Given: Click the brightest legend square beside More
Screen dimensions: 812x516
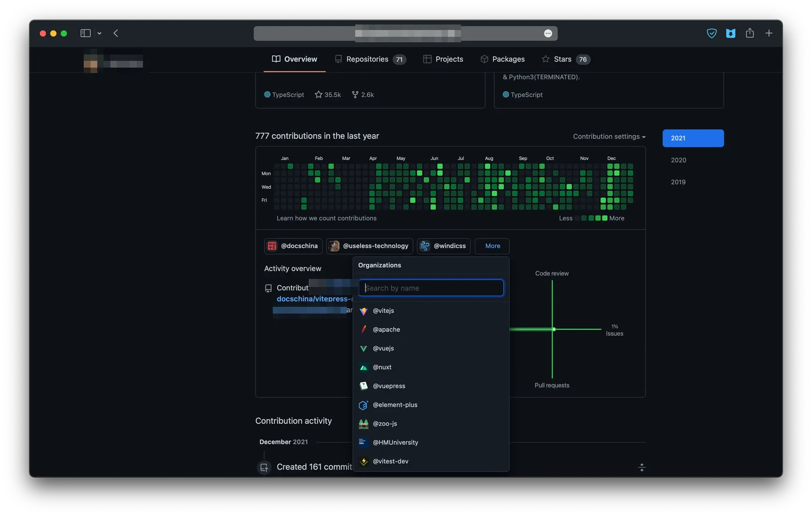Looking at the screenshot, I should pos(605,218).
